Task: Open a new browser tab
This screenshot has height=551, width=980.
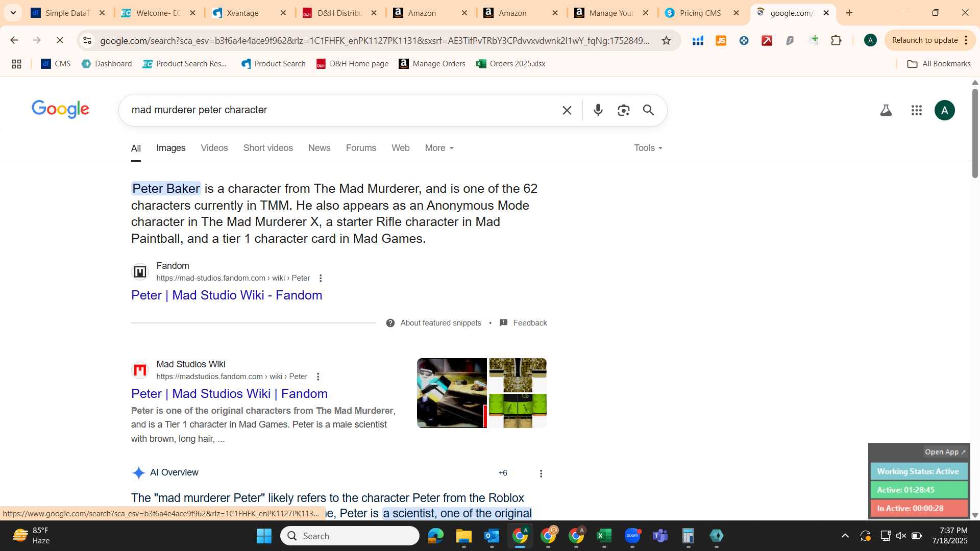Action: 849,13
